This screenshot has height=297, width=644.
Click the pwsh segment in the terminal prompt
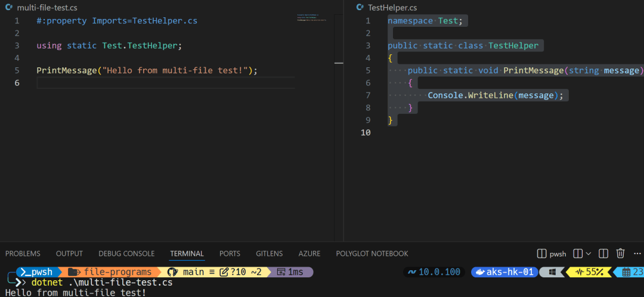[x=38, y=272]
